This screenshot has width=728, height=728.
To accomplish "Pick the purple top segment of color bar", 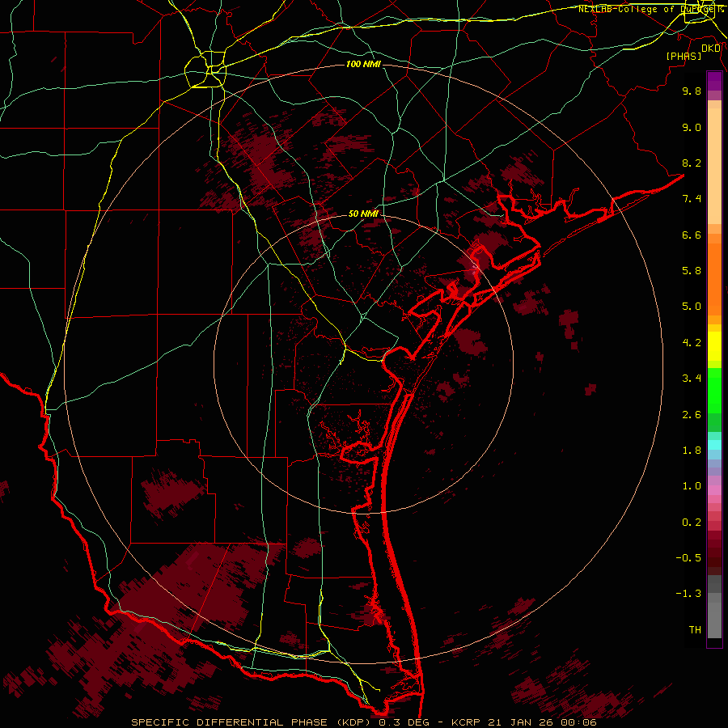I will point(714,81).
